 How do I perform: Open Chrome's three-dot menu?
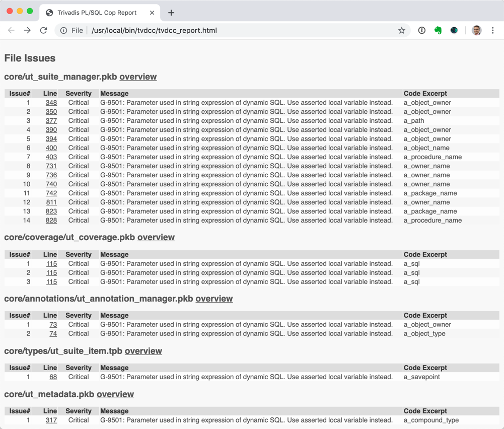pyautogui.click(x=492, y=31)
